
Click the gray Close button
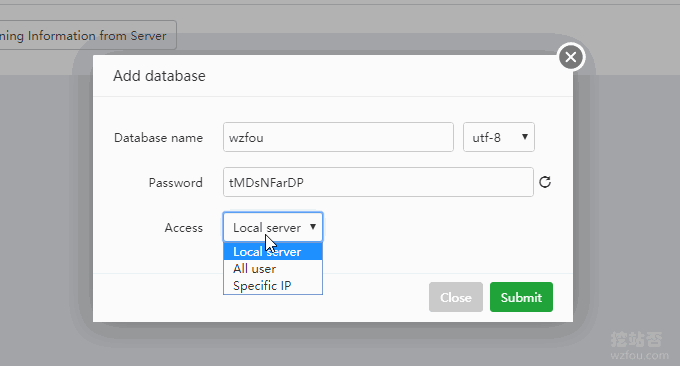[456, 297]
